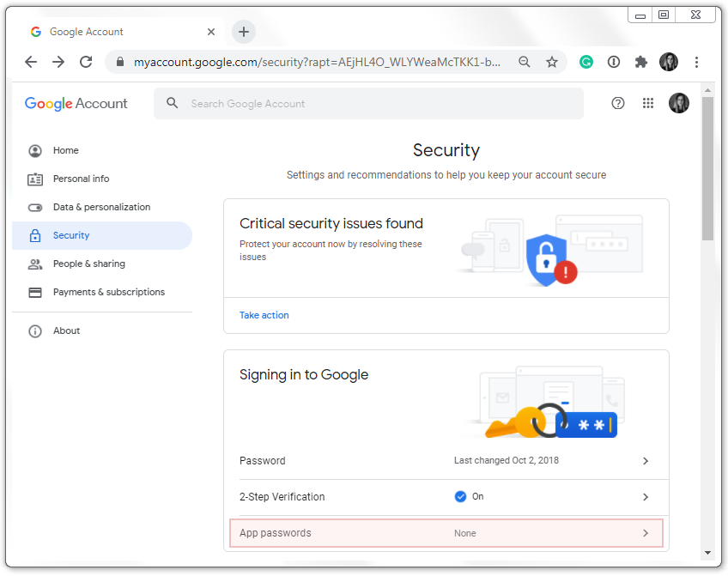Click the address bar URL
This screenshot has height=576, width=728.
tap(317, 62)
